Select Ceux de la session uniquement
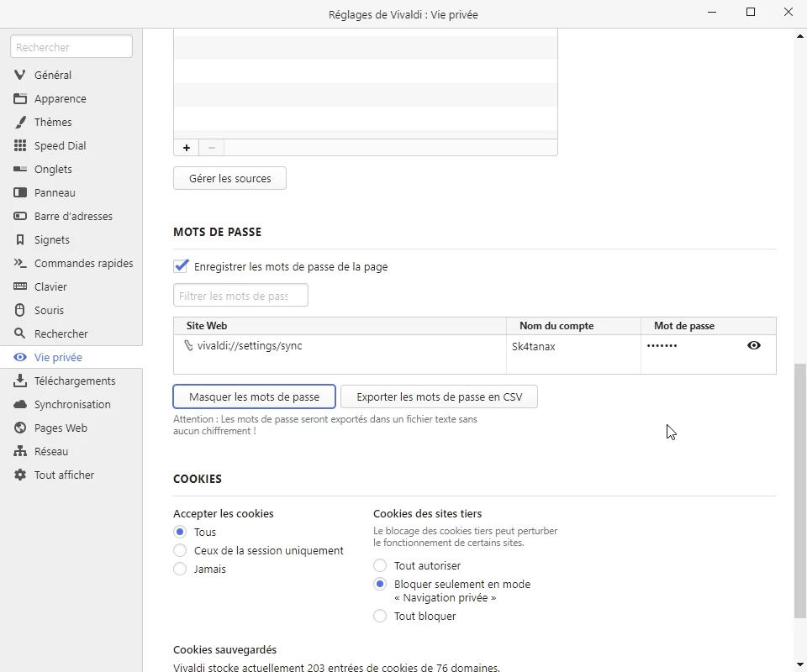The width and height of the screenshot is (807, 672). [180, 550]
